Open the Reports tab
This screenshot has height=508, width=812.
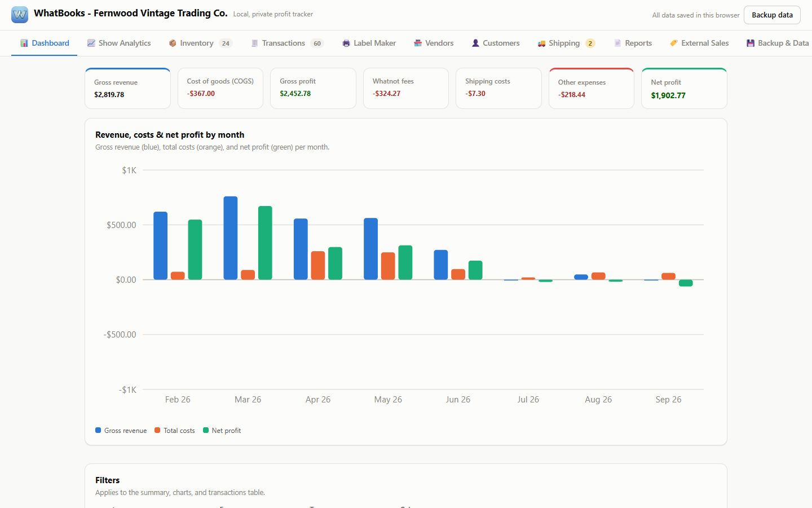click(633, 43)
